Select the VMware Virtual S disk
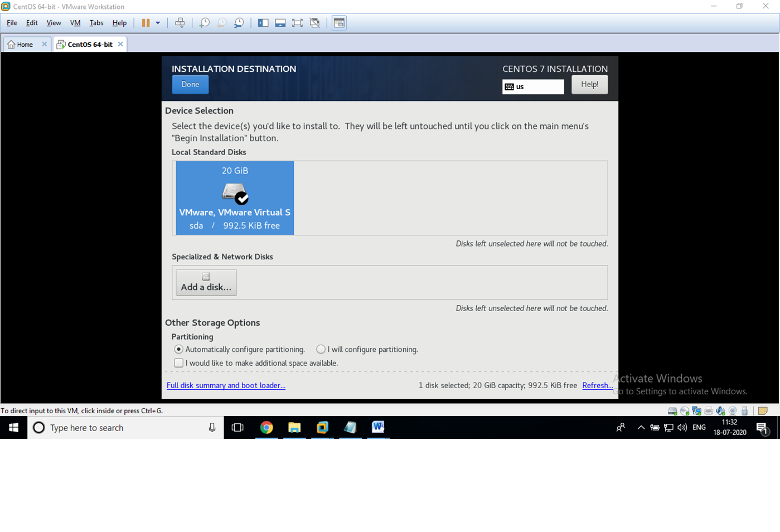 click(x=234, y=198)
